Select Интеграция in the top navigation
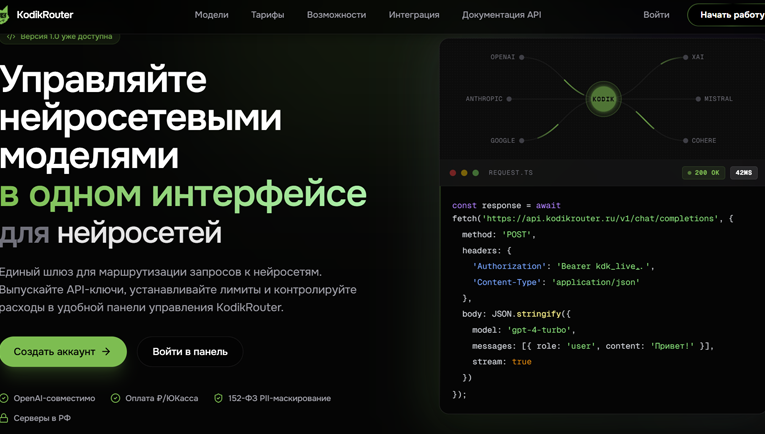Viewport: 765px width, 434px height. pyautogui.click(x=414, y=15)
